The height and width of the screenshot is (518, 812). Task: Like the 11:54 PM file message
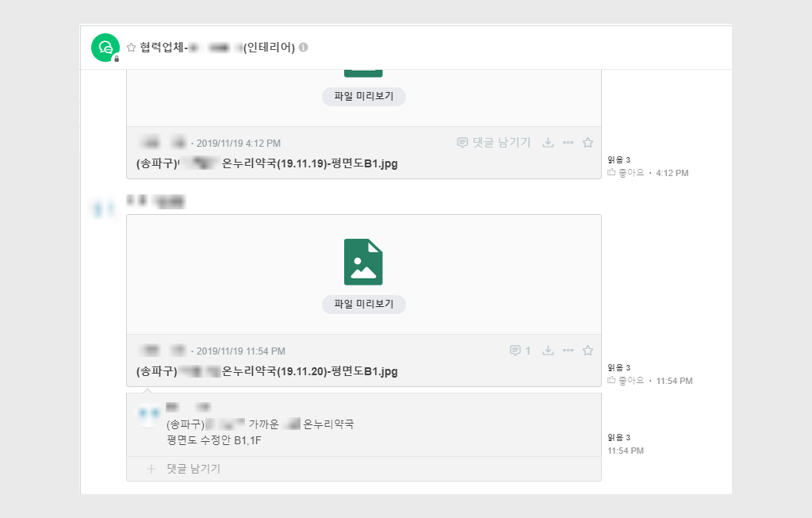coord(626,381)
